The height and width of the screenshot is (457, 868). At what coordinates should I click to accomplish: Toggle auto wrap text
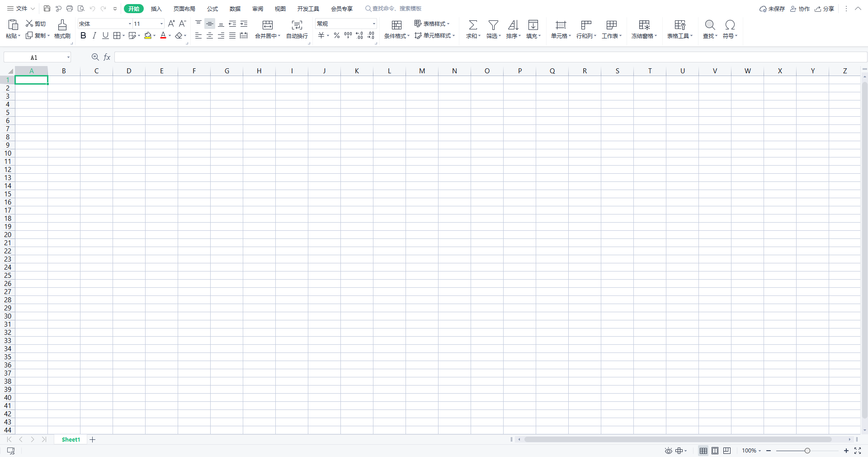[x=297, y=25]
